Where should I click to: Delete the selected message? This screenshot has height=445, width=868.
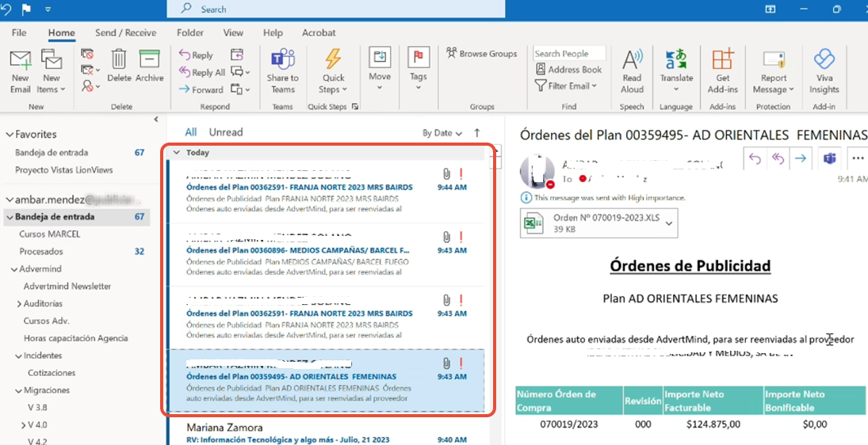[119, 67]
